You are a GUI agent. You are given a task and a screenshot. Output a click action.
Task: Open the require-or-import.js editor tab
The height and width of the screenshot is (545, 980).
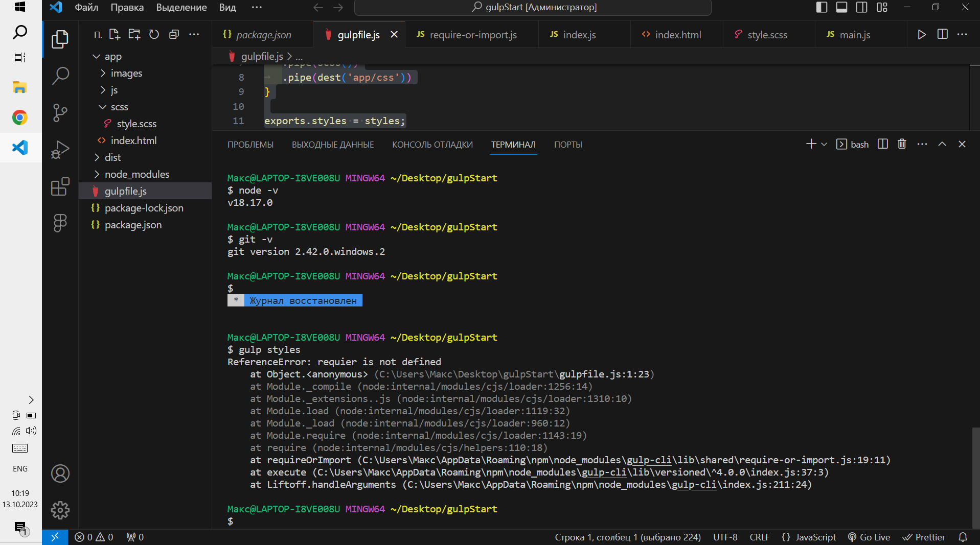click(472, 34)
